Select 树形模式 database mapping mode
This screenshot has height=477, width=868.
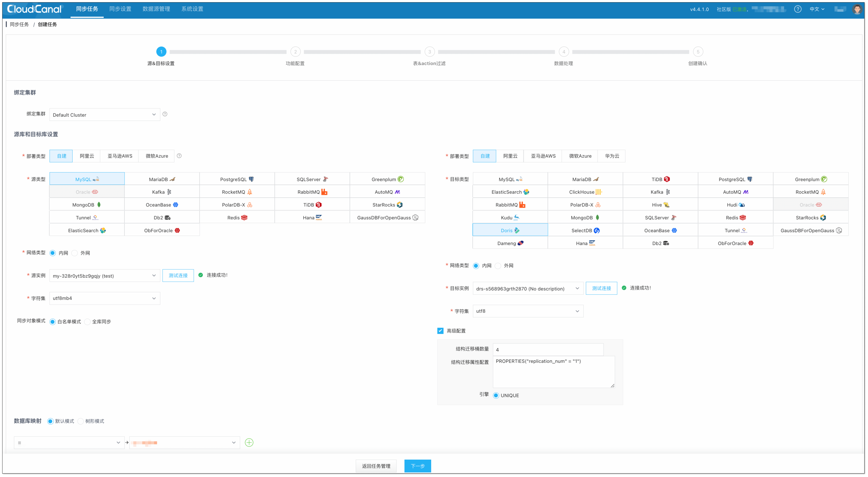point(81,421)
